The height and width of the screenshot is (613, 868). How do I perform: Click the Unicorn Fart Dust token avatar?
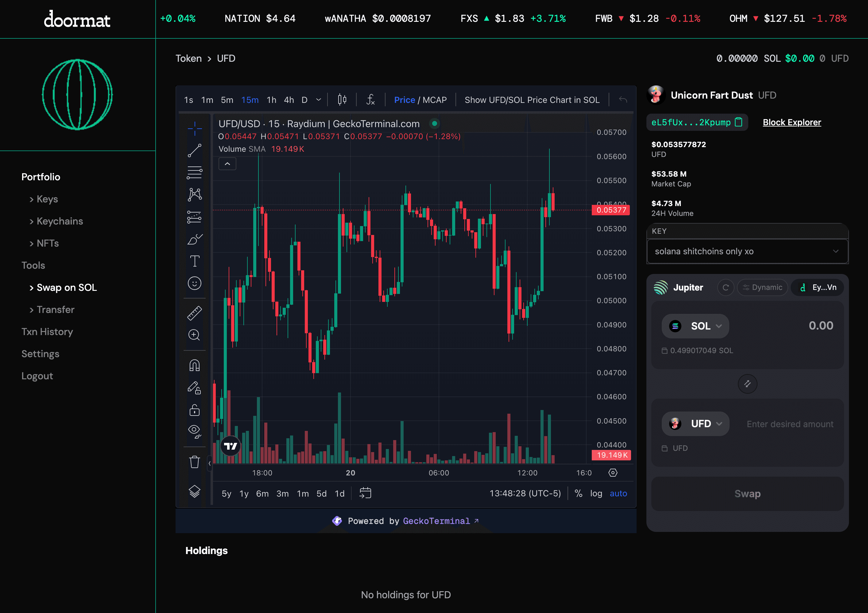(x=656, y=95)
